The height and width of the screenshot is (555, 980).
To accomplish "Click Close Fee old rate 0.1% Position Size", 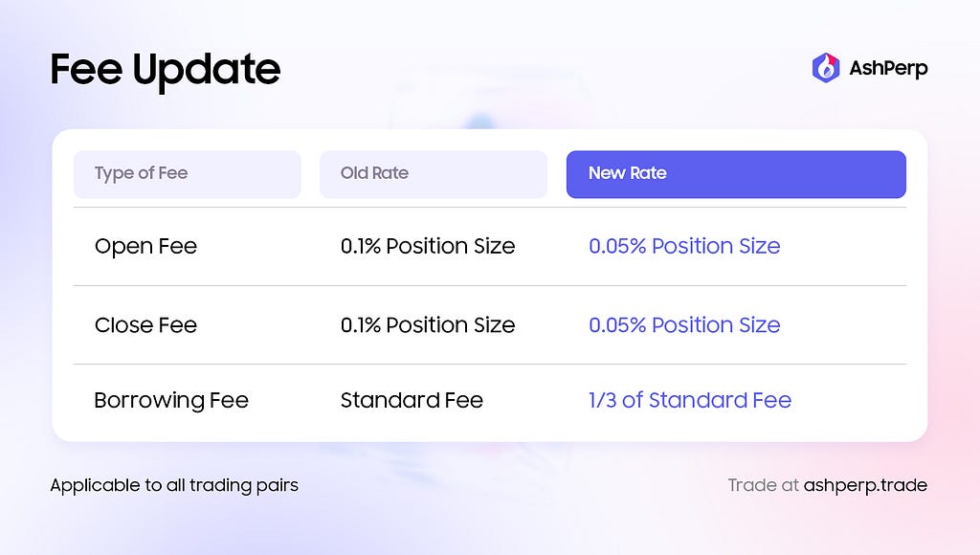I will (x=428, y=325).
